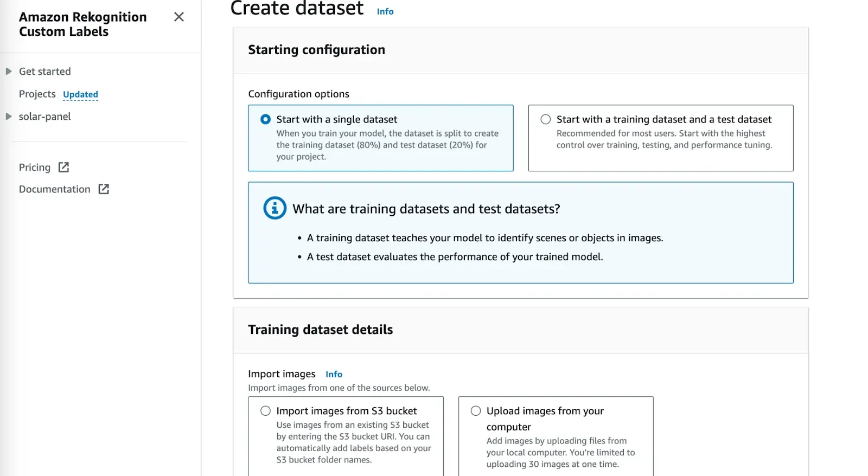The image size is (868, 476).
Task: Expand the Get started section
Action: 8,72
